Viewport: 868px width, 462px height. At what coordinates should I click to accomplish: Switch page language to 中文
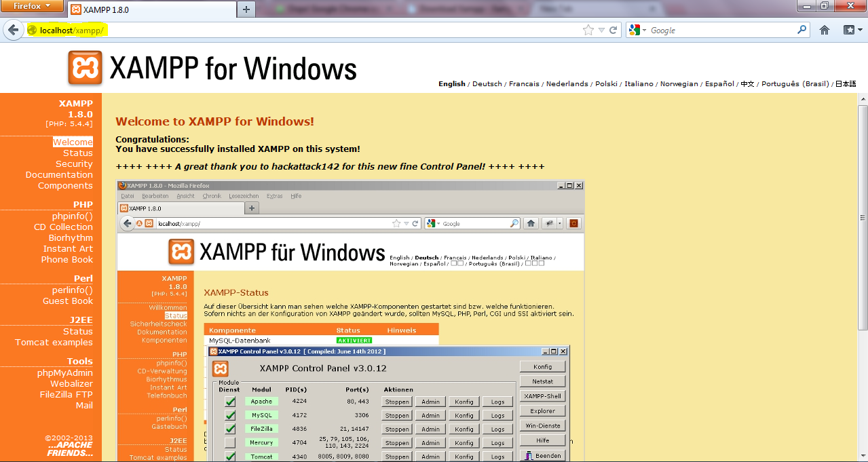tap(747, 84)
